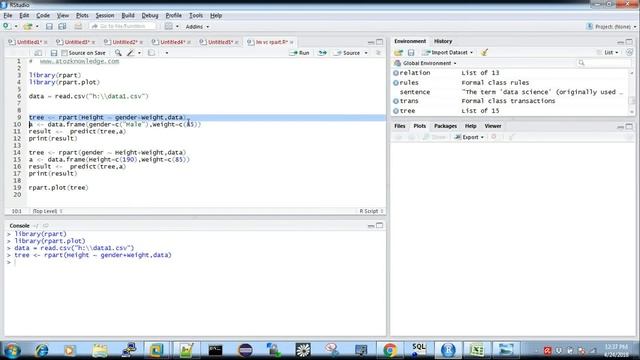The width and height of the screenshot is (640, 360).
Task: Open the Export dropdown in Plots
Action: [469, 137]
